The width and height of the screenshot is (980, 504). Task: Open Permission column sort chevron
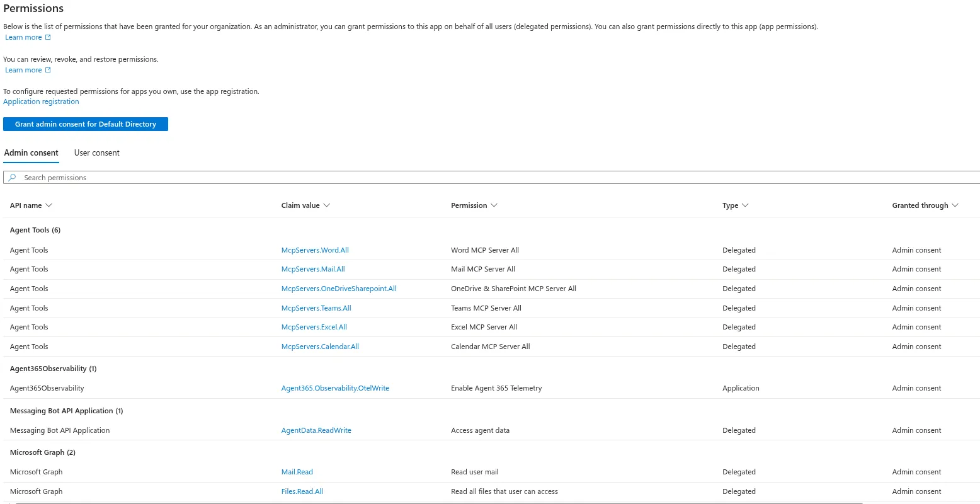[494, 205]
